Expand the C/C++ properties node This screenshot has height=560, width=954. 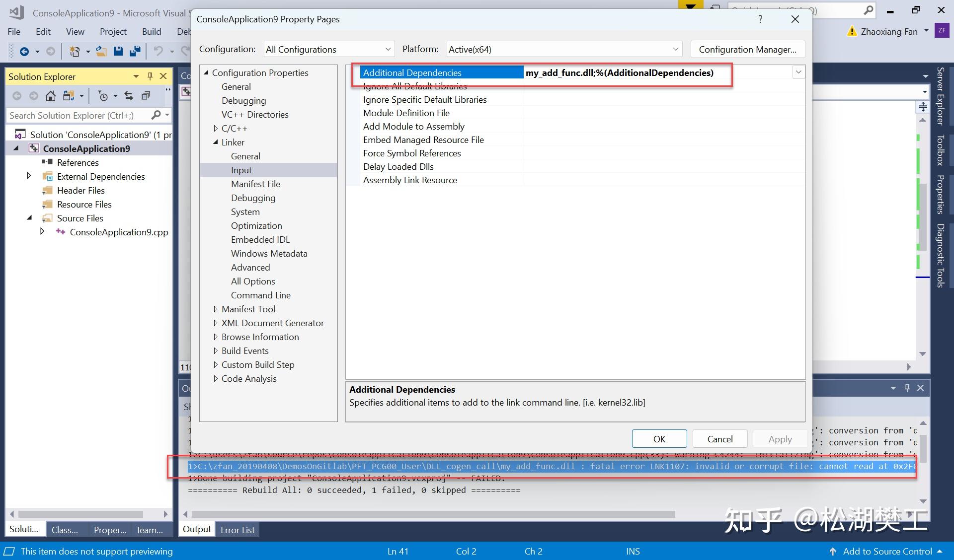[x=216, y=129]
